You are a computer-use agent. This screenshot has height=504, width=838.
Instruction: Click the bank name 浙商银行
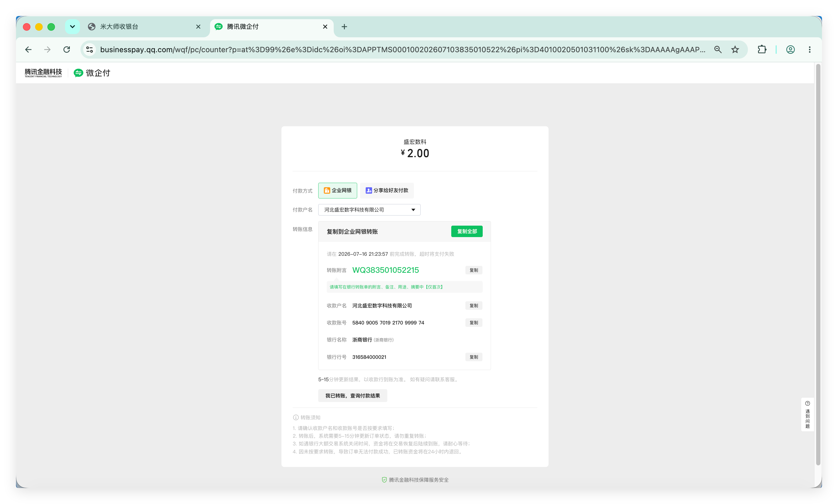(362, 340)
